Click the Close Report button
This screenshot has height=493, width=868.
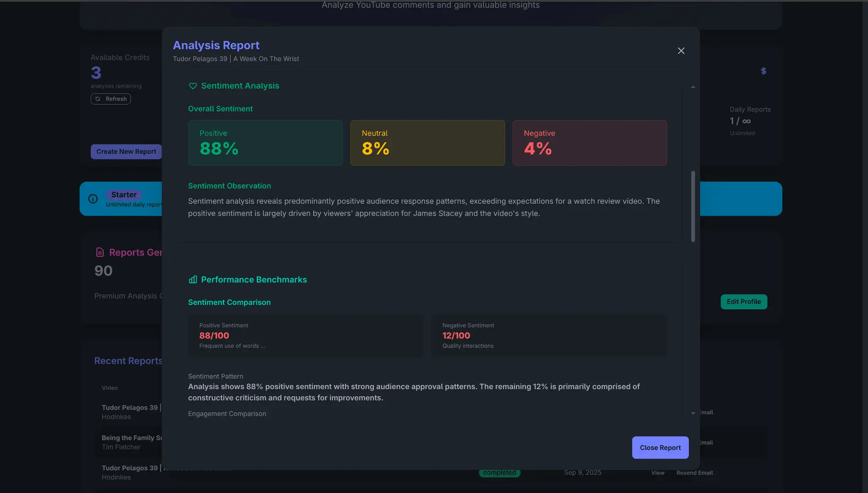(660, 448)
